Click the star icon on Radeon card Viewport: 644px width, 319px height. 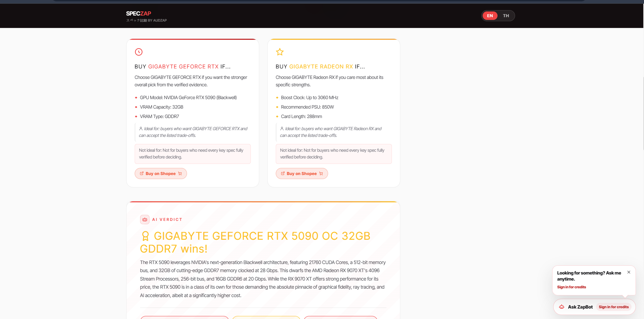(280, 52)
